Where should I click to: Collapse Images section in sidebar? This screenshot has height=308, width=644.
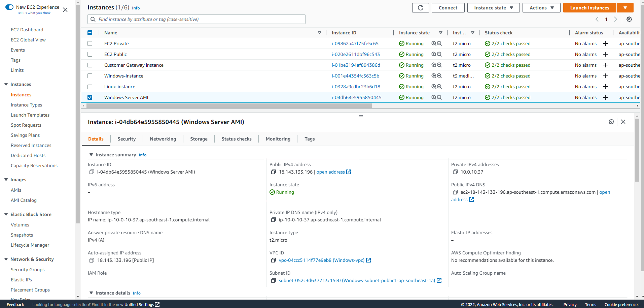point(6,180)
